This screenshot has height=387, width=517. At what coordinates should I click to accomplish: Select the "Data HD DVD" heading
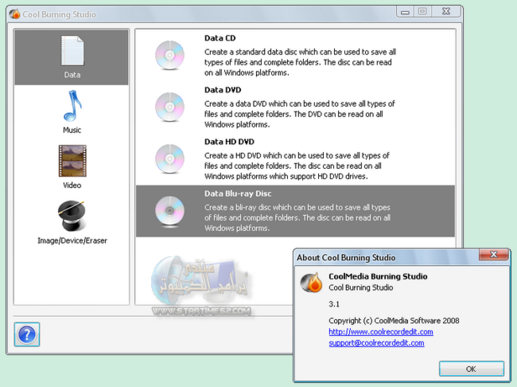point(229,142)
